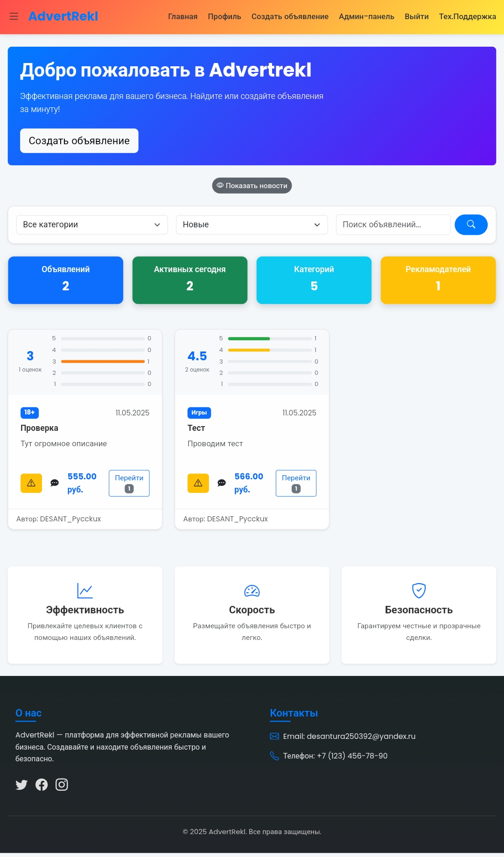Open Тех.Поддержка from the navbar
This screenshot has width=504, height=857.
467,17
